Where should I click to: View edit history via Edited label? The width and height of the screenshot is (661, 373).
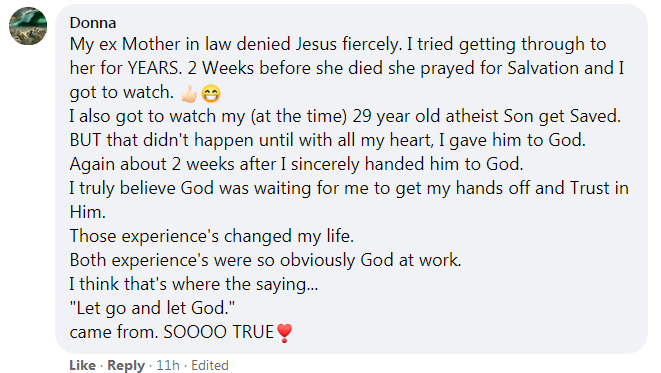210,365
